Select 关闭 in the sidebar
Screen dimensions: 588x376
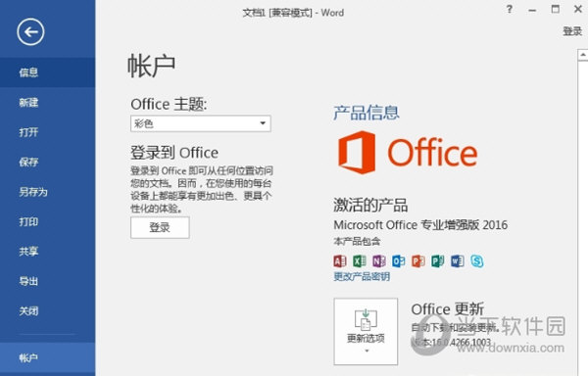[x=48, y=310]
